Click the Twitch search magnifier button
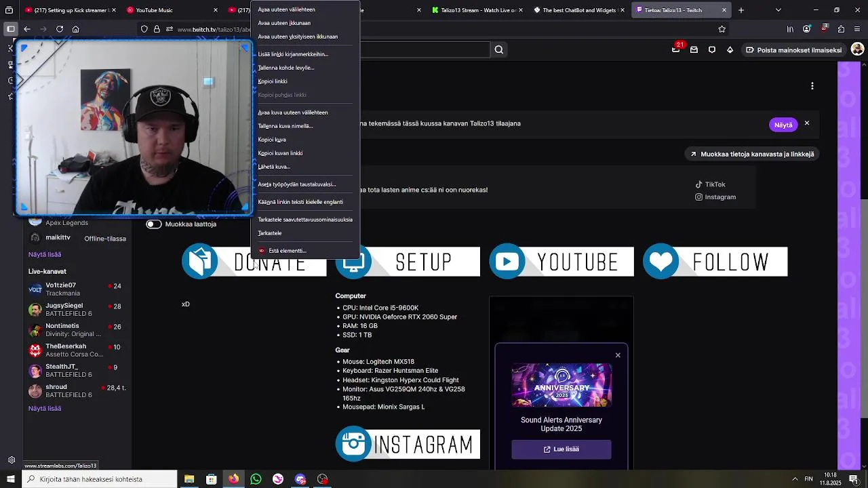 [x=499, y=49]
